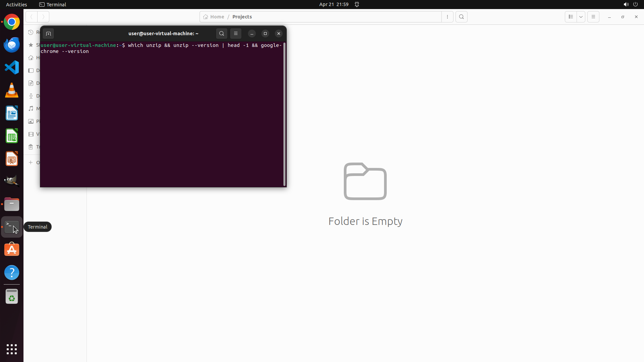
Task: Go forward with the forward arrow
Action: point(43,17)
